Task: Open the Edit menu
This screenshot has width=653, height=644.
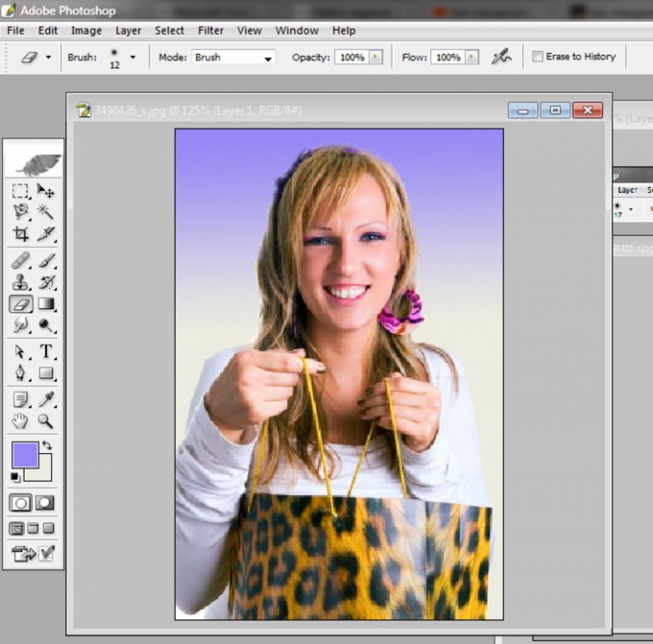Action: pyautogui.click(x=47, y=31)
